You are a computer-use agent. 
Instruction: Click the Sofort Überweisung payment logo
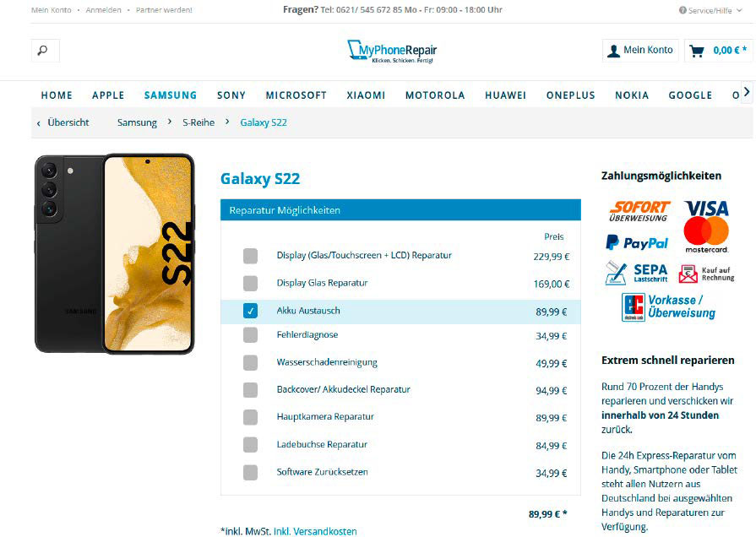(x=639, y=210)
